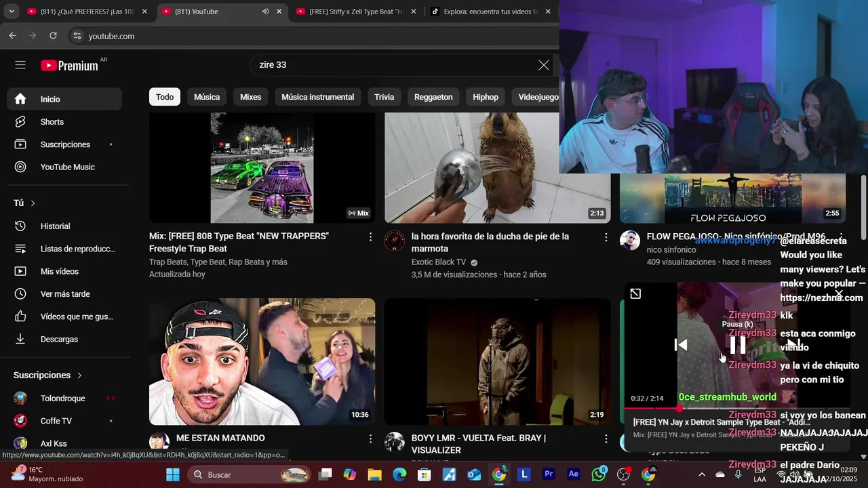Screen dimensions: 868x488
Task: Open the Coffe TV subscription channel
Action: pyautogui.click(x=65, y=421)
